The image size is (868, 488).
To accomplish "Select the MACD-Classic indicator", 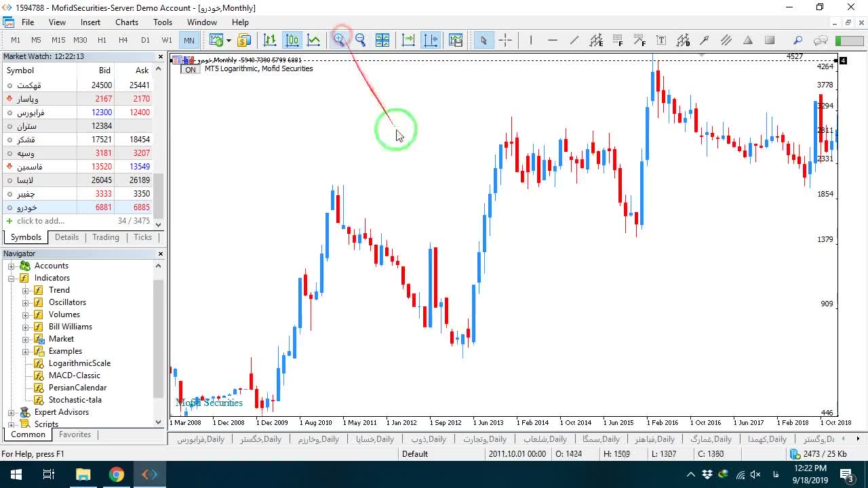I will (74, 375).
